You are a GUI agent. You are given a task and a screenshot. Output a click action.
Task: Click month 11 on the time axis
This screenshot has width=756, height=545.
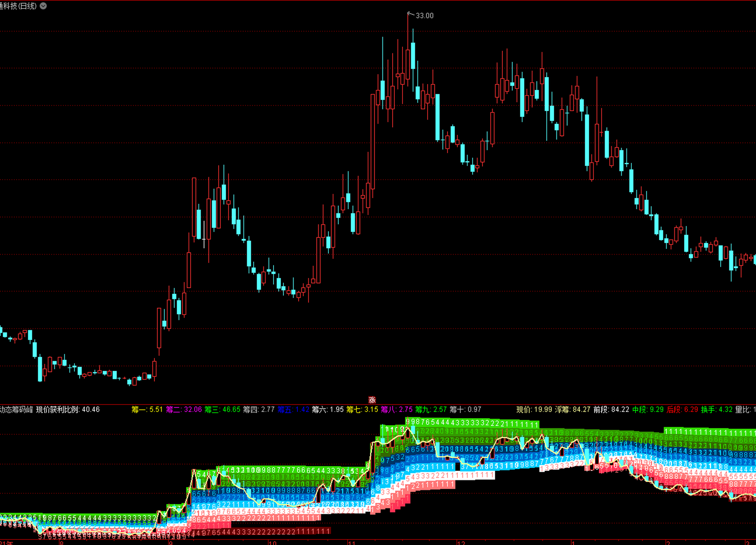(x=351, y=543)
